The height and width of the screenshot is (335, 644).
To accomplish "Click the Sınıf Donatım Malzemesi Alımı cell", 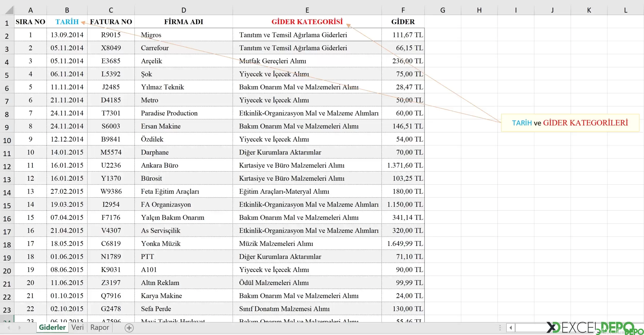I will point(307,309).
